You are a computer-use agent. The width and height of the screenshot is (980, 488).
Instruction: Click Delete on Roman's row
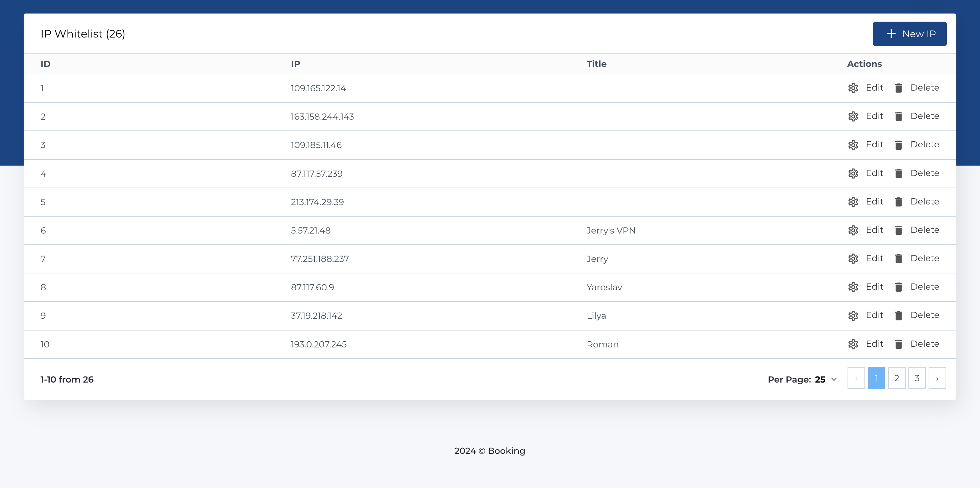(925, 344)
